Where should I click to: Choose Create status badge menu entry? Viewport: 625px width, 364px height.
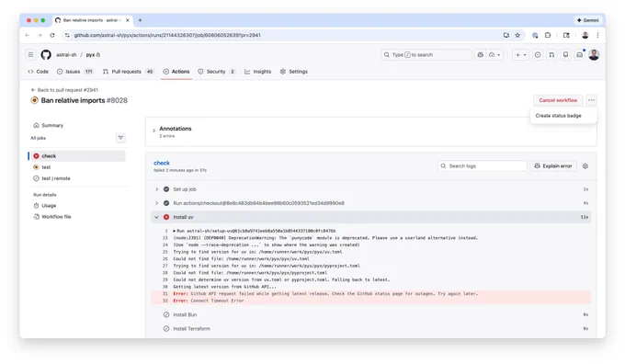pyautogui.click(x=559, y=116)
